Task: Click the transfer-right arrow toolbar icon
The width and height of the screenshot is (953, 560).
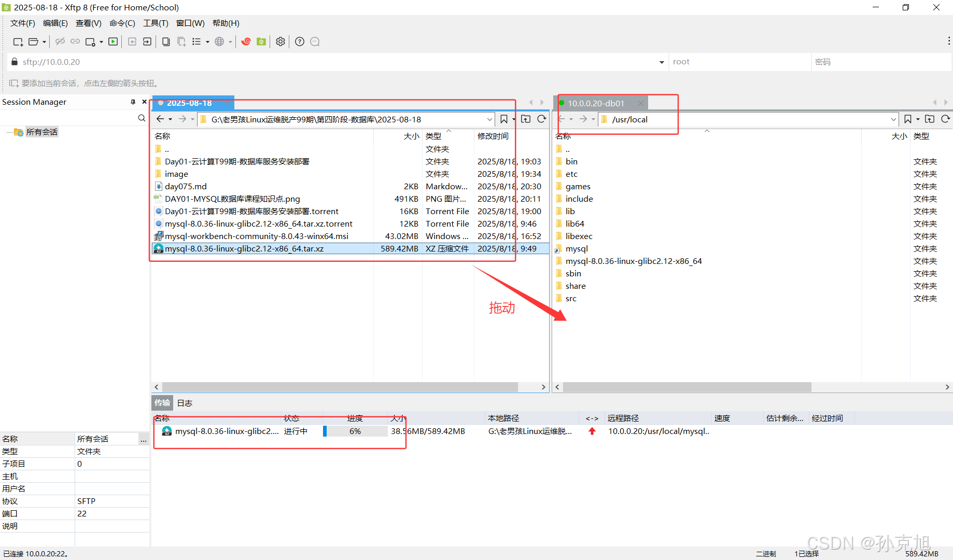Action: 147,41
